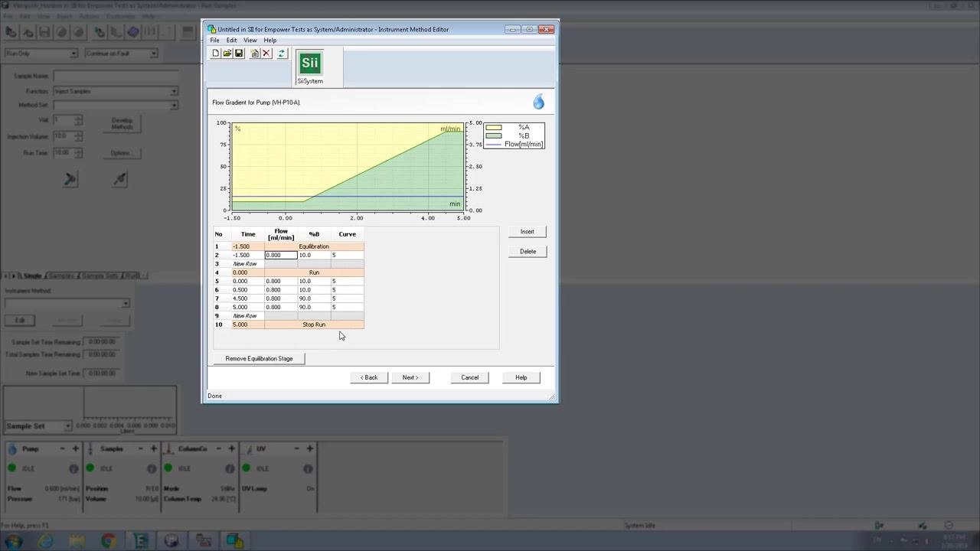Click Remove Equilibration Stage button

coord(259,359)
